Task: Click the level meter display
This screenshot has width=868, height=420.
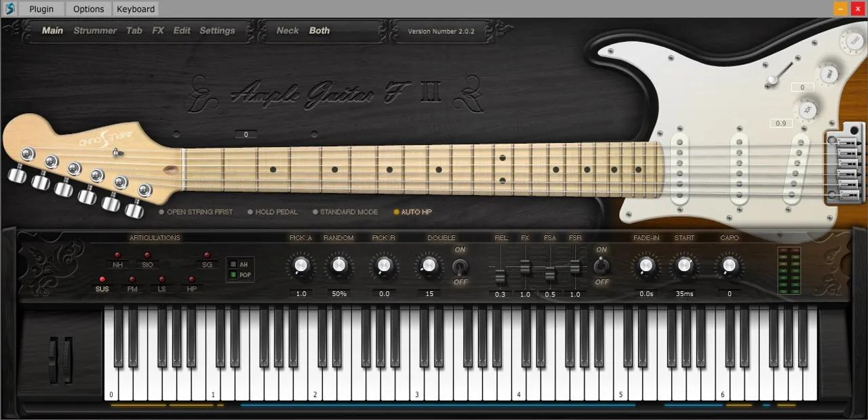Action: coord(789,270)
